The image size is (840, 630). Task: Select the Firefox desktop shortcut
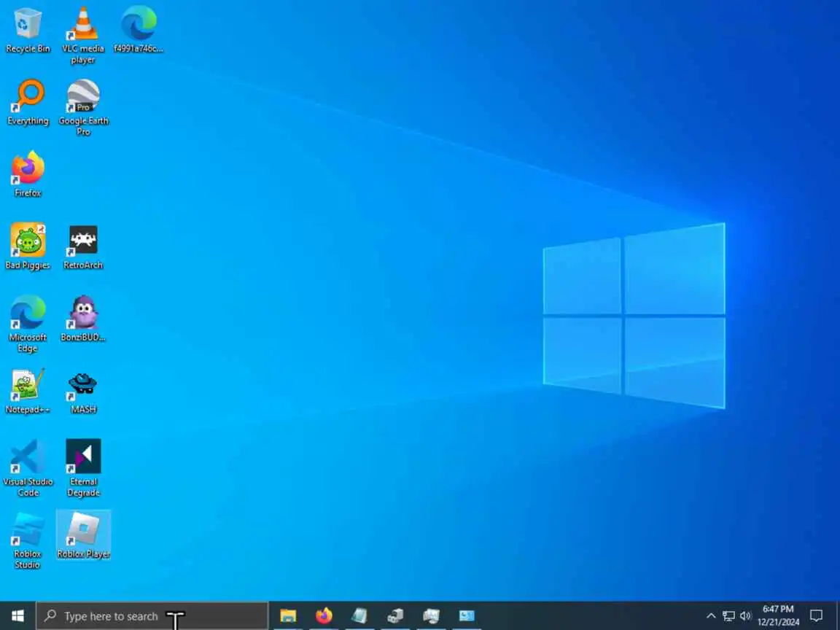(28, 175)
